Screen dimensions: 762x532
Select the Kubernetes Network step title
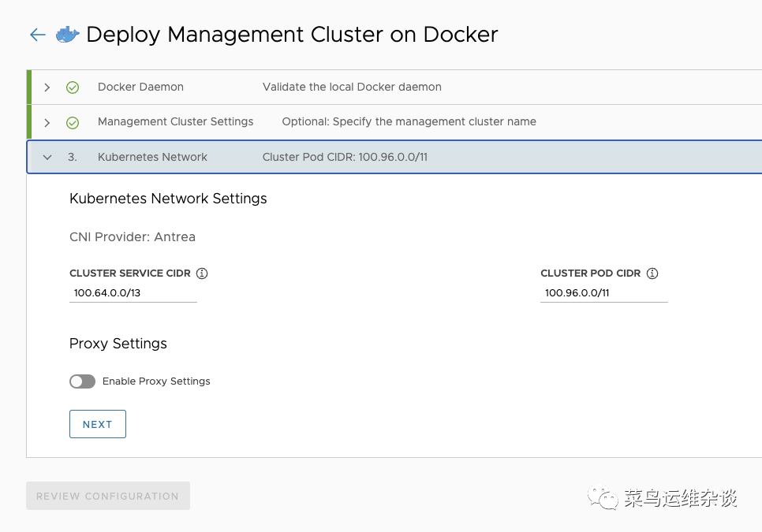(x=152, y=158)
